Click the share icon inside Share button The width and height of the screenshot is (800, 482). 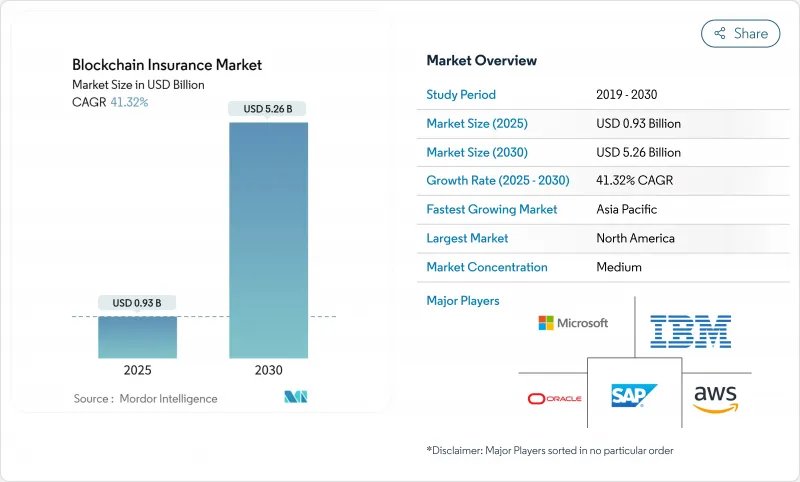point(719,33)
